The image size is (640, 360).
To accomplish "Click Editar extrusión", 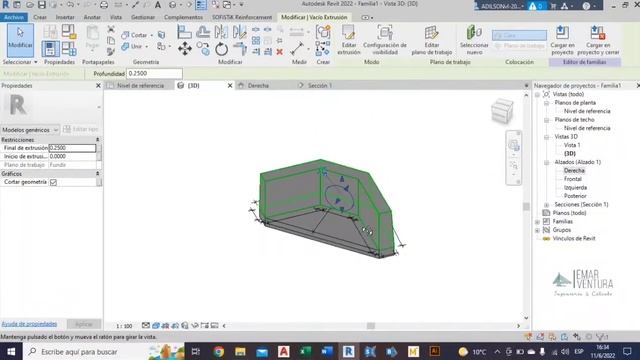I will (x=349, y=40).
